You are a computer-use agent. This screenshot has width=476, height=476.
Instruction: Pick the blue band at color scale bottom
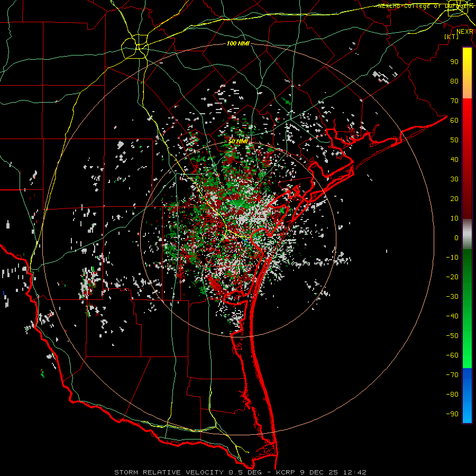467,396
